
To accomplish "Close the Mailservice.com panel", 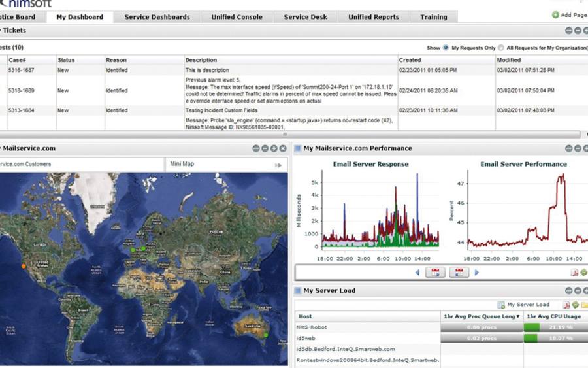I will pyautogui.click(x=283, y=148).
